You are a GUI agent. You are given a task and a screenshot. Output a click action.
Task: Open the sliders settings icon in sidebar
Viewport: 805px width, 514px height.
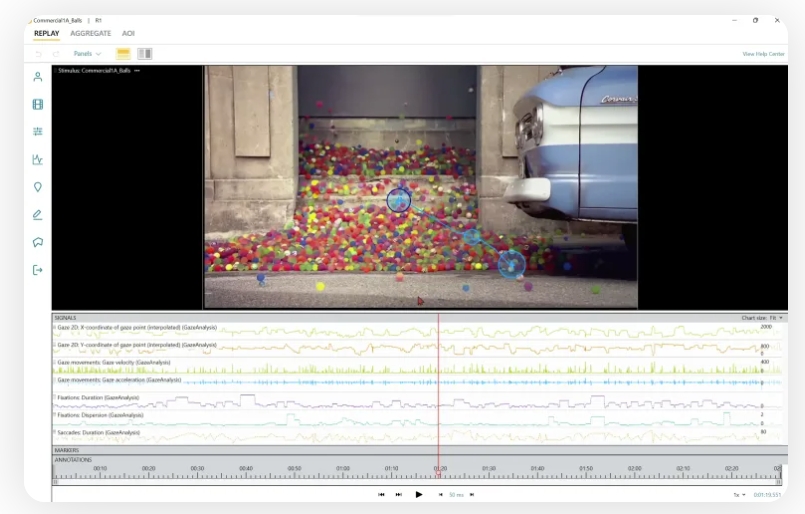click(38, 132)
